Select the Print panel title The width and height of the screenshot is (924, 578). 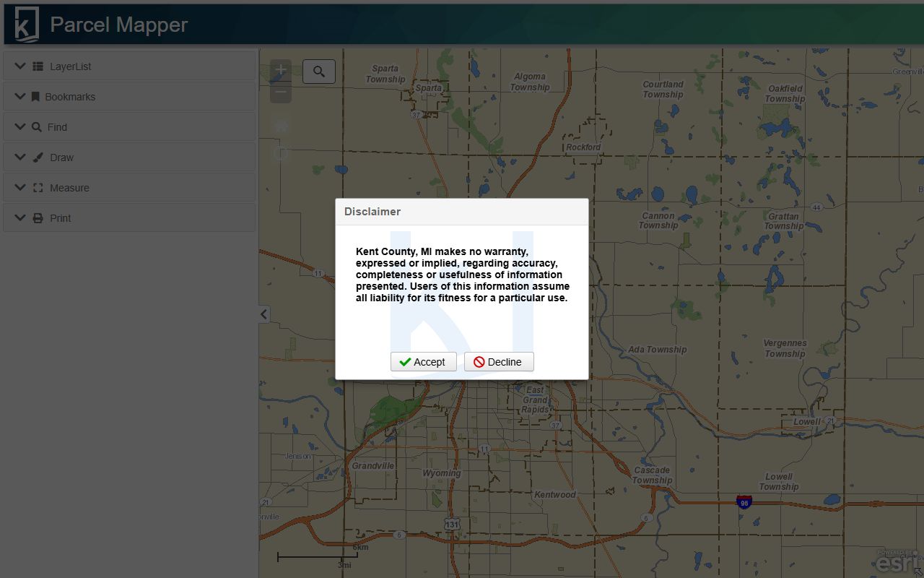coord(61,218)
